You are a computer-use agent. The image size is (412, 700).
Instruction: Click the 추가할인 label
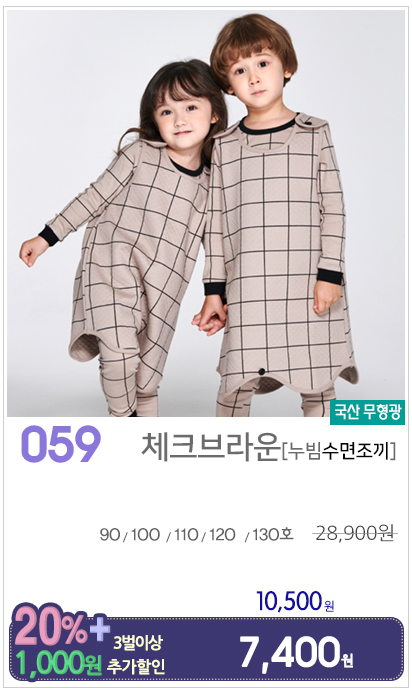pyautogui.click(x=136, y=667)
